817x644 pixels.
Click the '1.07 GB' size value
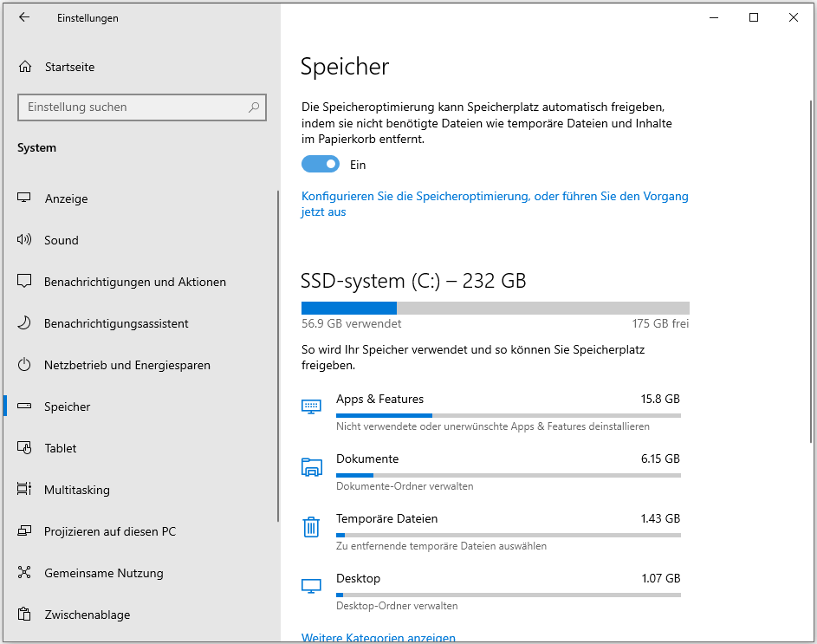point(661,578)
